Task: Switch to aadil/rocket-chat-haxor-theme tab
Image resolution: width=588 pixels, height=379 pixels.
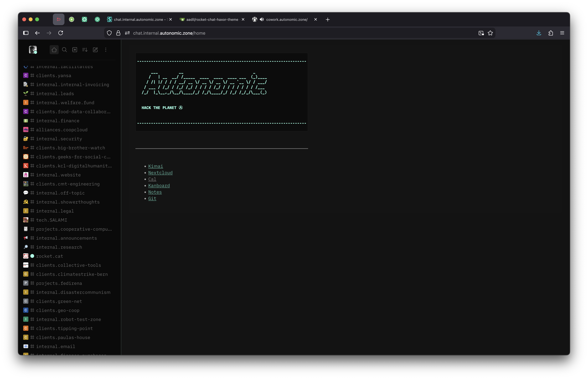Action: (x=212, y=20)
